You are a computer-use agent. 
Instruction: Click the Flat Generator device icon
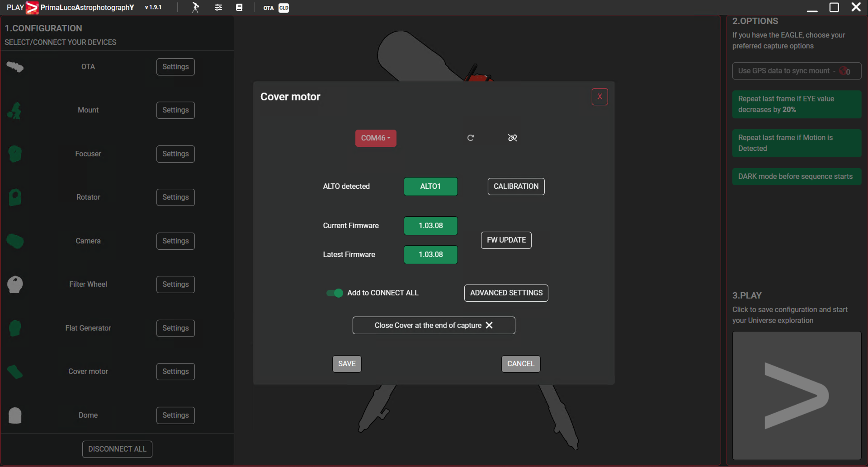[15, 328]
